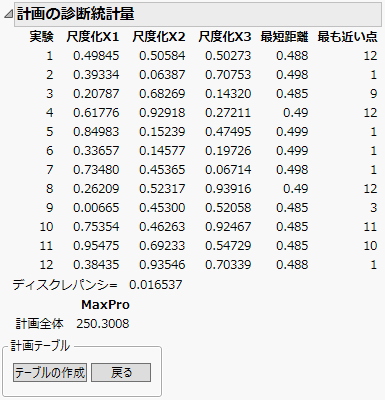The height and width of the screenshot is (400, 385).
Task: Select value 0.93916 in row 8
Action: tap(228, 189)
